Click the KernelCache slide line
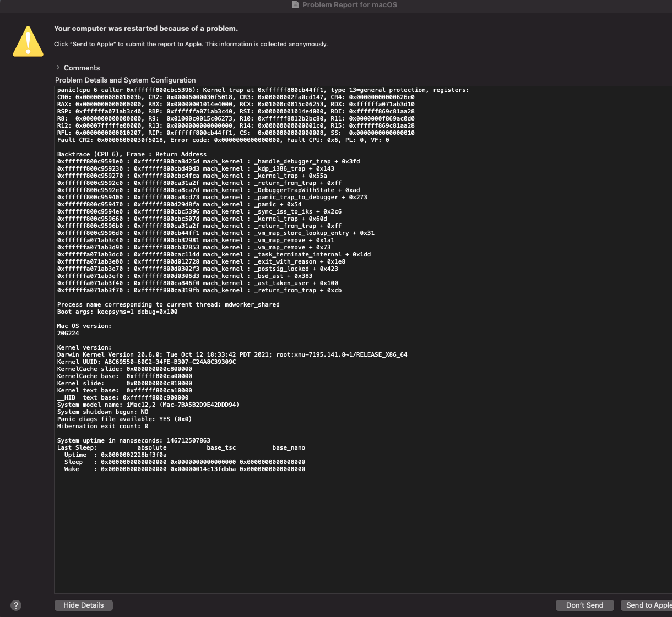Image resolution: width=672 pixels, height=617 pixels. click(x=125, y=369)
